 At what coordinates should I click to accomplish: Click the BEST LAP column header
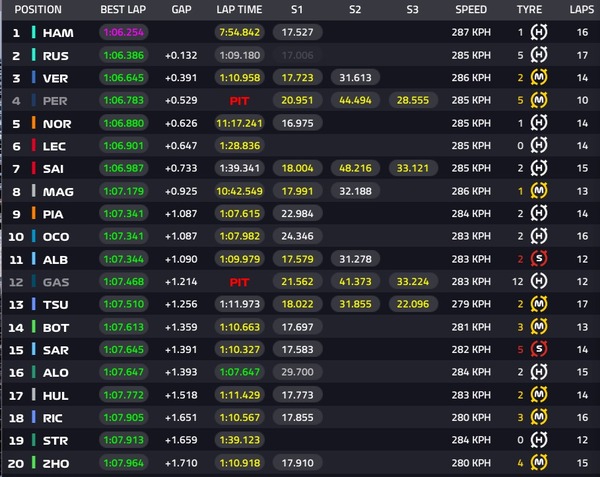[x=123, y=10]
